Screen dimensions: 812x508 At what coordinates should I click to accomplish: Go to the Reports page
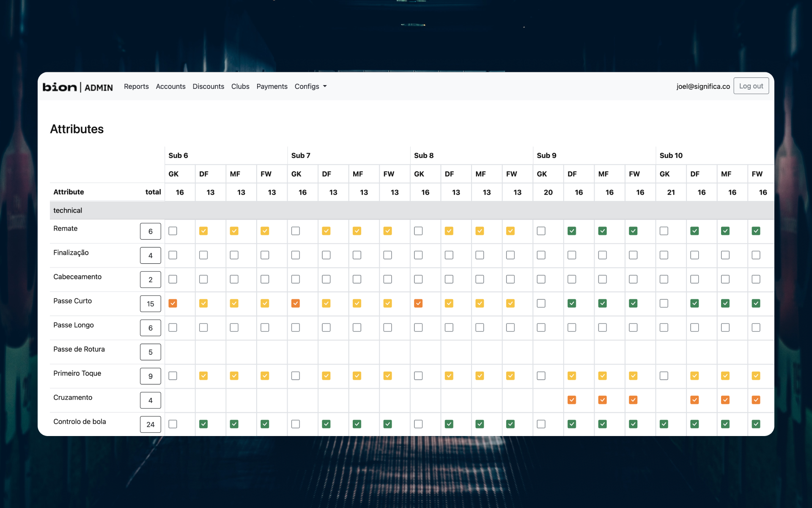[x=136, y=86]
